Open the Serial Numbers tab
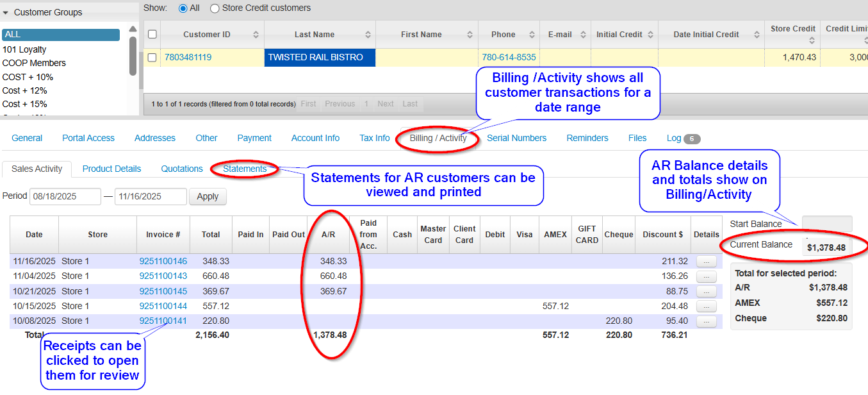The image size is (868, 395). click(x=516, y=138)
